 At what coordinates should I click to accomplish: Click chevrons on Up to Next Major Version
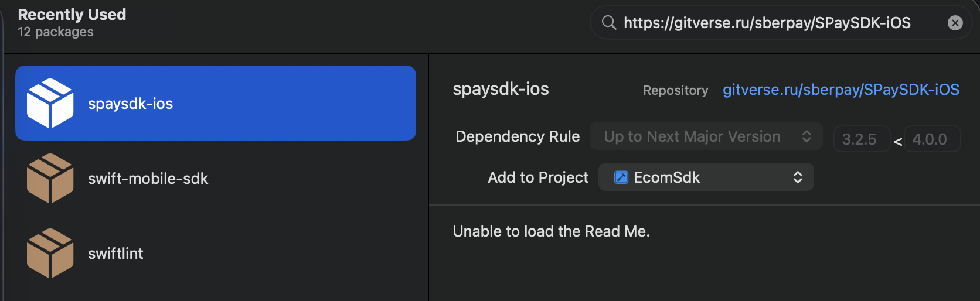[x=807, y=136]
